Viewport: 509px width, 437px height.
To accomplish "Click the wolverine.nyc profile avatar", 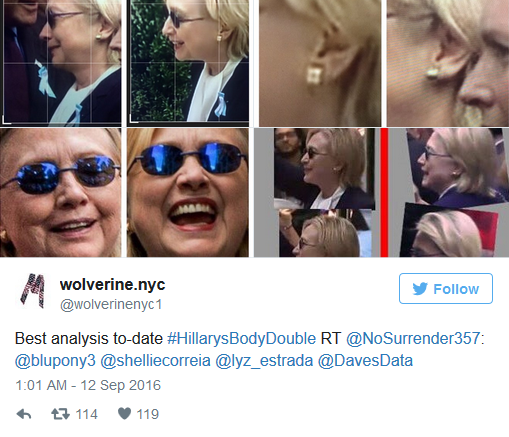I will (33, 290).
